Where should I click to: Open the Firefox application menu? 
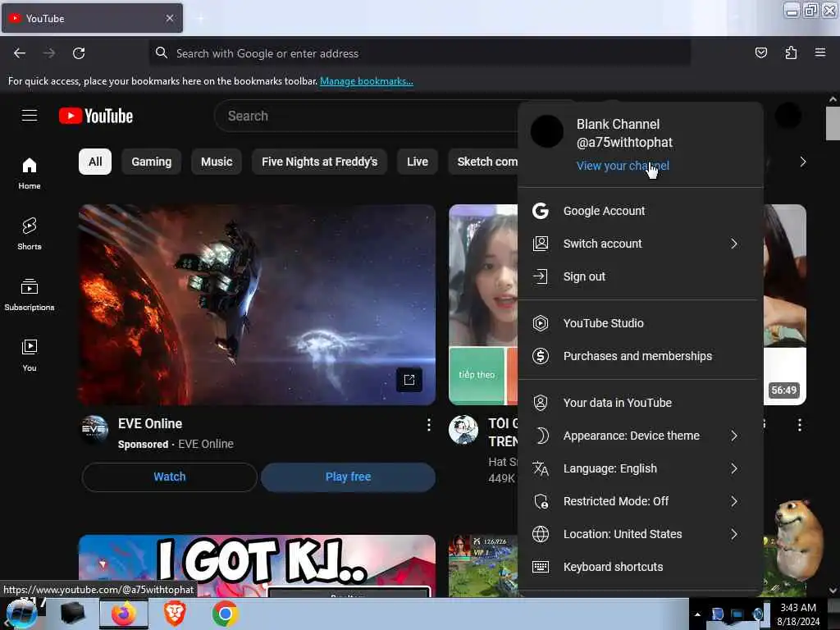point(820,52)
